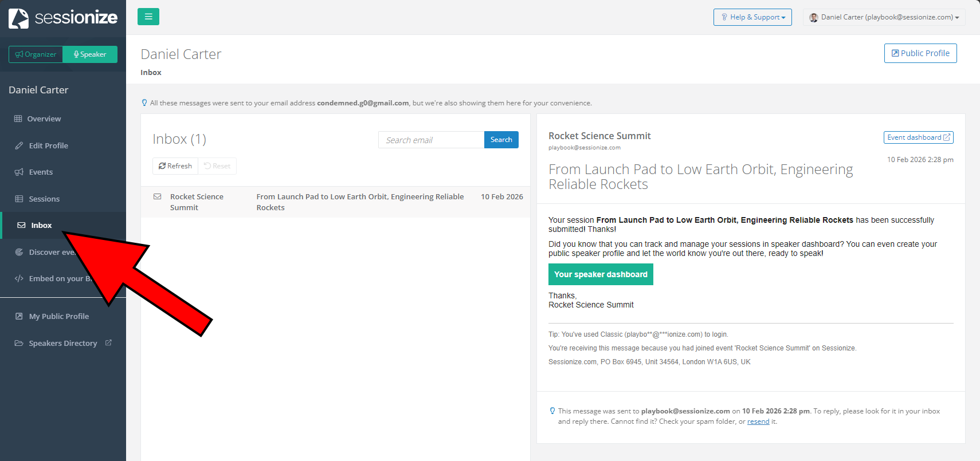Switch to Speaker mode
Screen dimensions: 980x461
(x=90, y=54)
